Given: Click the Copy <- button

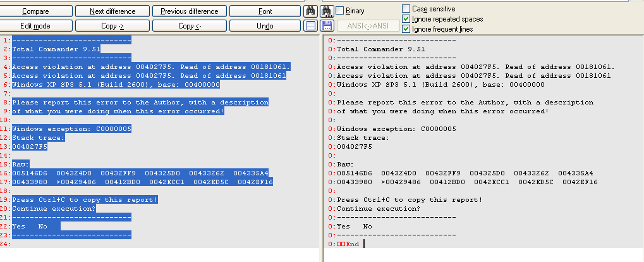Looking at the screenshot, I should point(190,26).
